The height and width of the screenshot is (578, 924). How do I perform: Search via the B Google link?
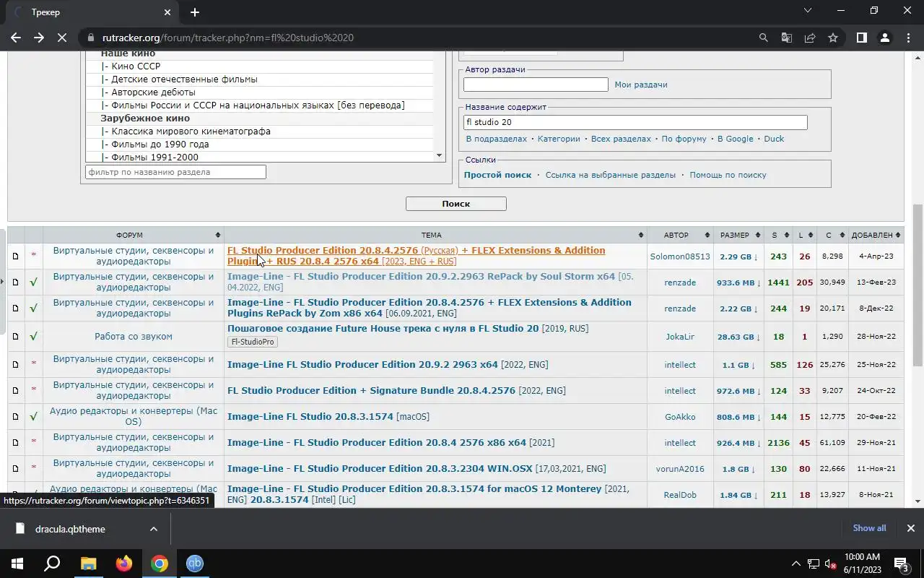[735, 139]
